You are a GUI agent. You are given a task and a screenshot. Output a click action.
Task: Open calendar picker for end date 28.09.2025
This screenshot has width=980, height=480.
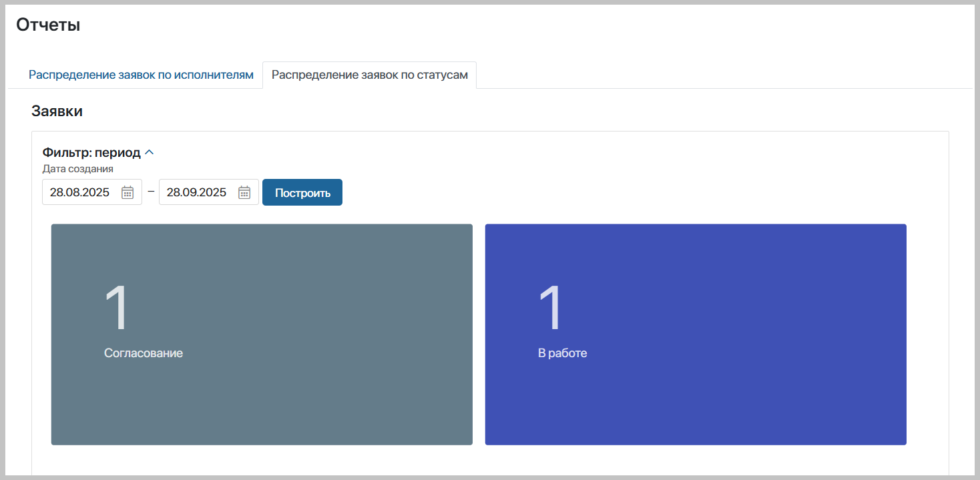pos(244,192)
